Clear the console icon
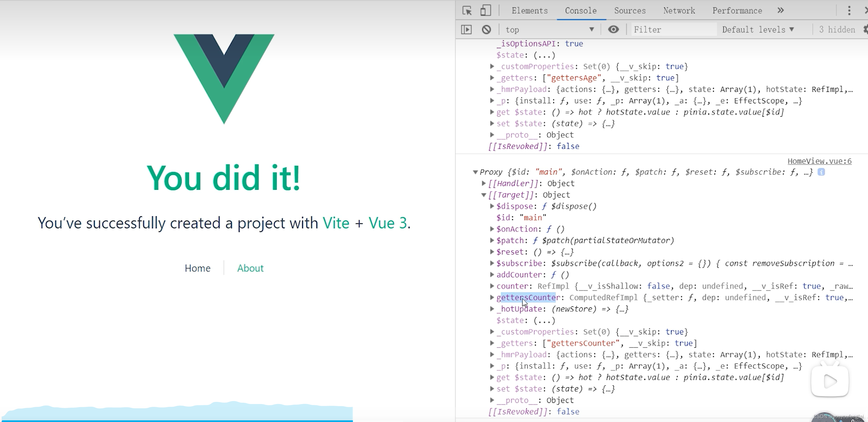 486,30
